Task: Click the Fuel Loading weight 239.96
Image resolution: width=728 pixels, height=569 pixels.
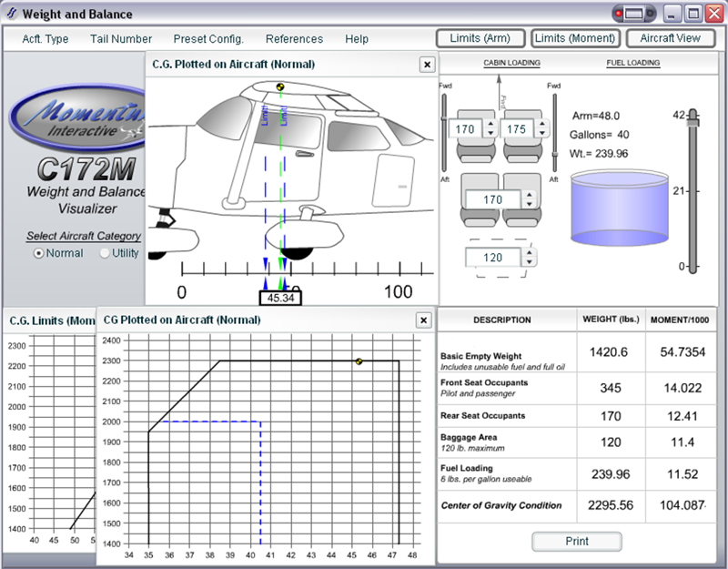Action: [x=611, y=474]
